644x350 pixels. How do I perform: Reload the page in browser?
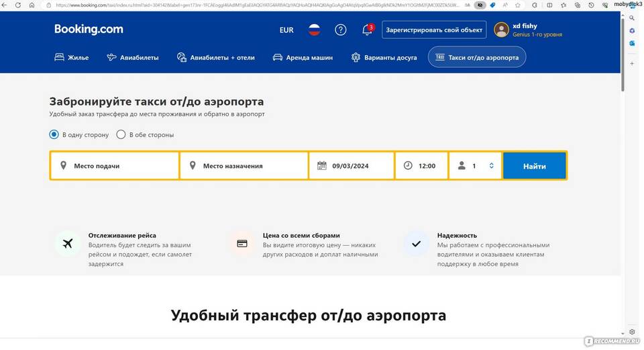18,5
